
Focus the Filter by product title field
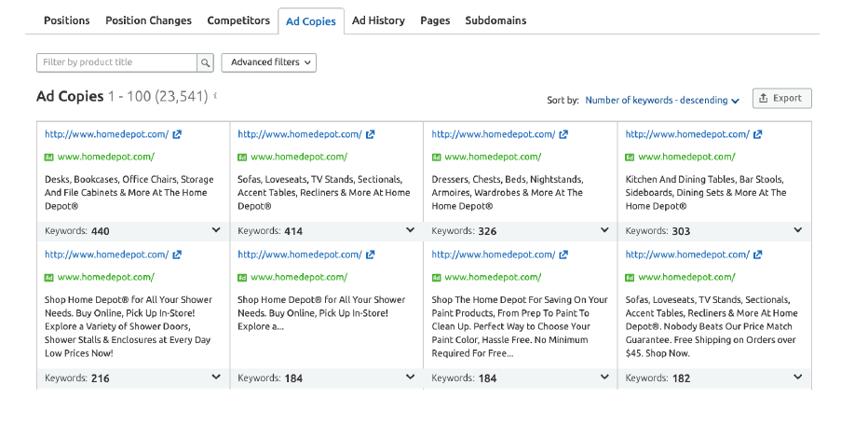116,62
